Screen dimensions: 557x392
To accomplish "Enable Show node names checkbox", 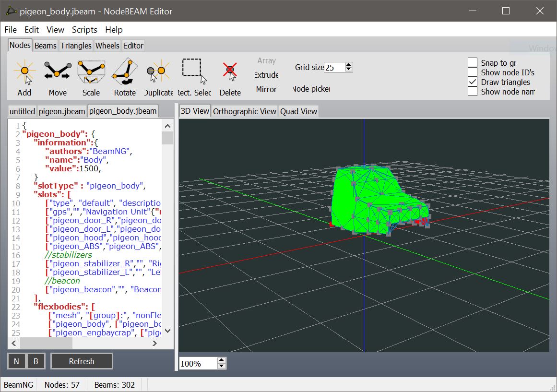I will click(x=473, y=91).
